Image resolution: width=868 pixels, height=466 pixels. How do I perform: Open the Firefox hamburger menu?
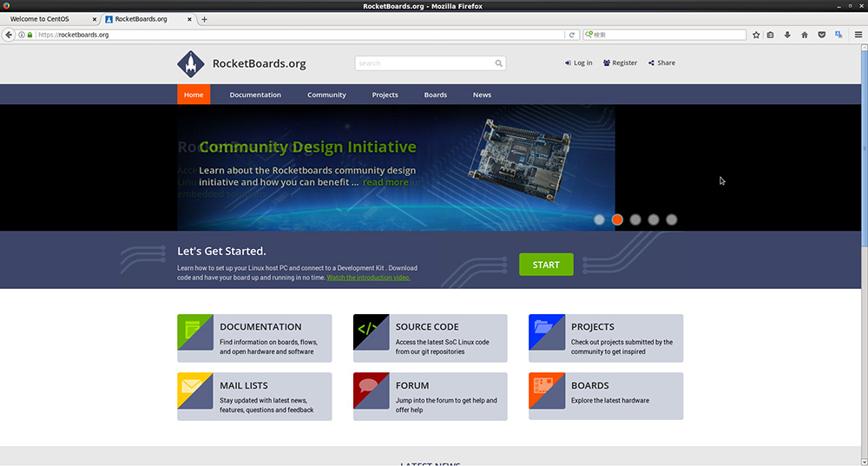click(858, 35)
